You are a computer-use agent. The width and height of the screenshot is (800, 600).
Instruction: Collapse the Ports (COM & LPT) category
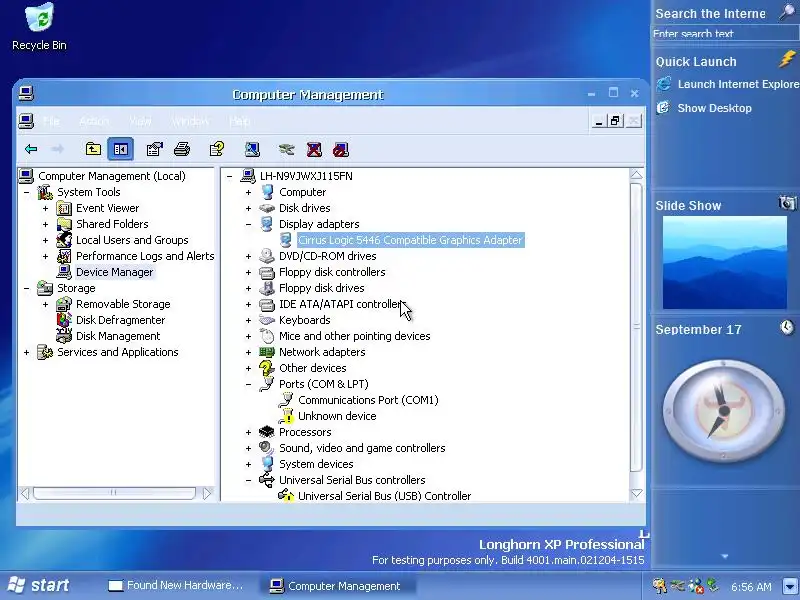click(x=248, y=384)
